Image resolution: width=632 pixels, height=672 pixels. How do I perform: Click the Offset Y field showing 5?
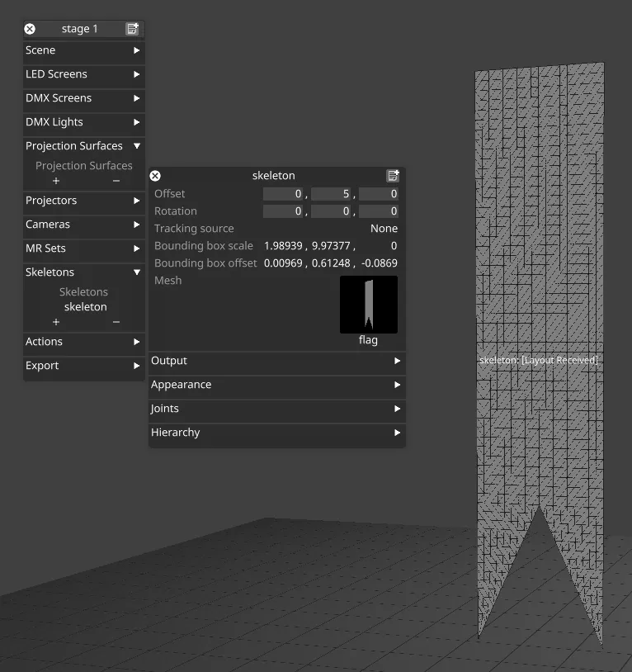(331, 194)
